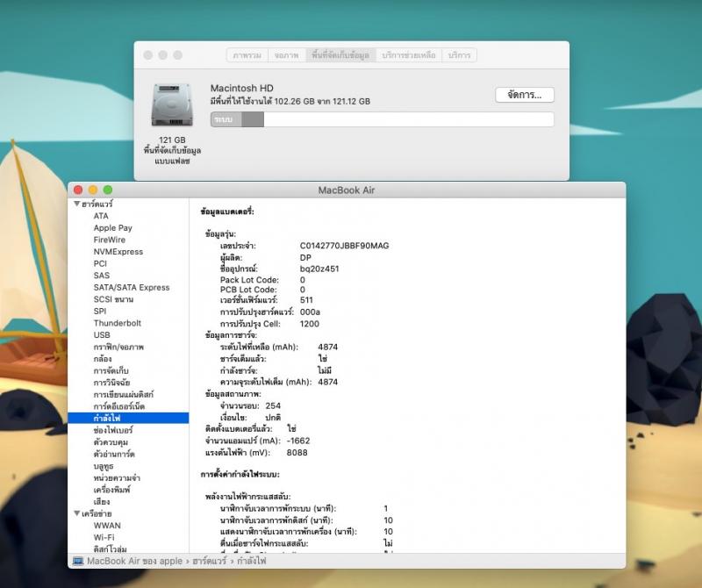The height and width of the screenshot is (588, 702).
Task: Click the Macintosh HD title text
Action: click(242, 89)
